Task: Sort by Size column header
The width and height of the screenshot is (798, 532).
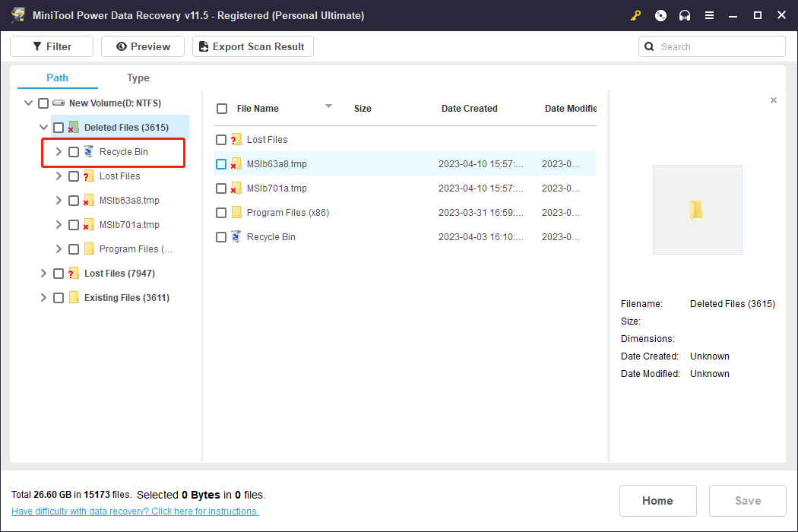Action: pos(363,109)
